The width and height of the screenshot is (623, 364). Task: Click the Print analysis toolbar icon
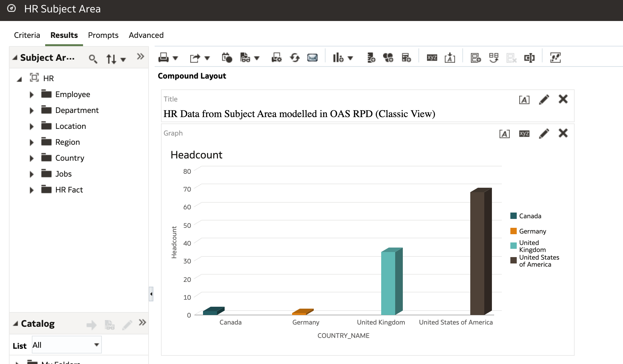(163, 58)
